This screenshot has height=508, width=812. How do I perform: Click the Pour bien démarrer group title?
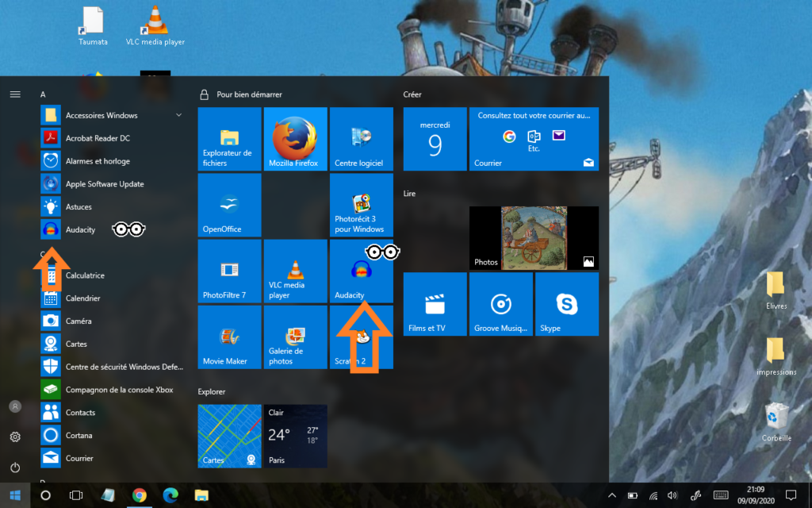point(249,94)
